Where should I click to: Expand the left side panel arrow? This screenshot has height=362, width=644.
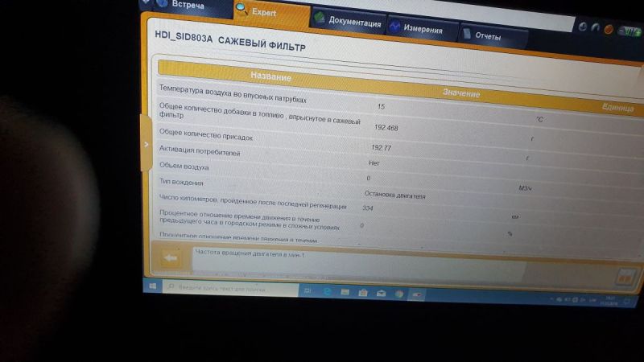[146, 144]
